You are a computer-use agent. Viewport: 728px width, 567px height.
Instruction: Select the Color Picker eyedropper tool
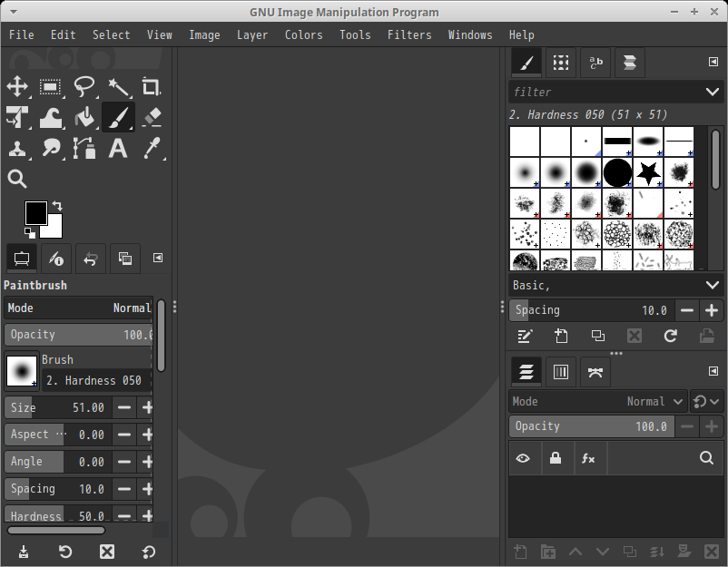click(x=152, y=148)
